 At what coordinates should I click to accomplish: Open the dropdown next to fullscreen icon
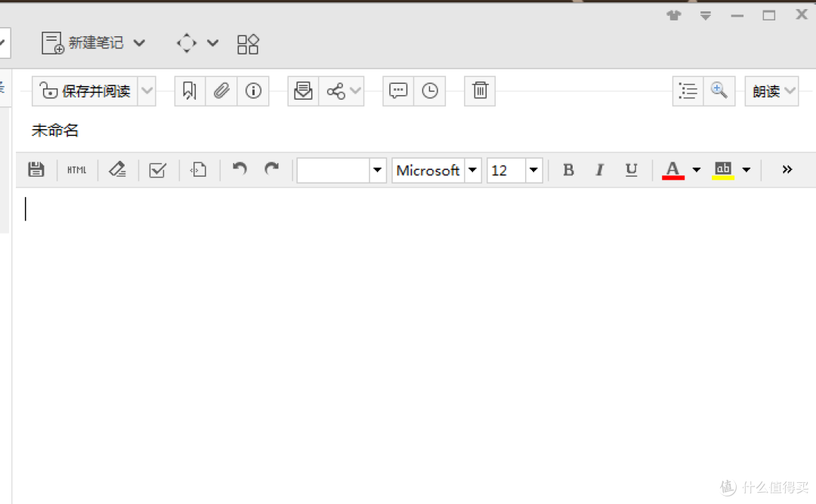tap(212, 43)
